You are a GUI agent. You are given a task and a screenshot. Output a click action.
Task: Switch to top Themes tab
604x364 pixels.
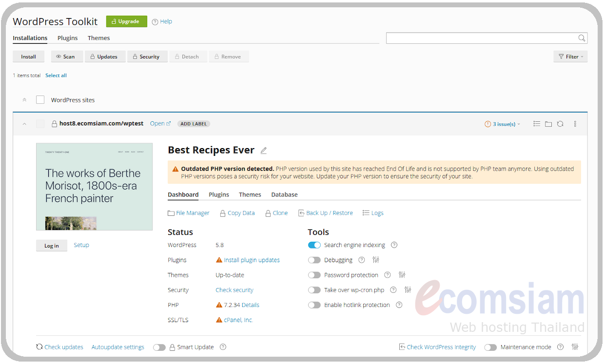pos(99,38)
